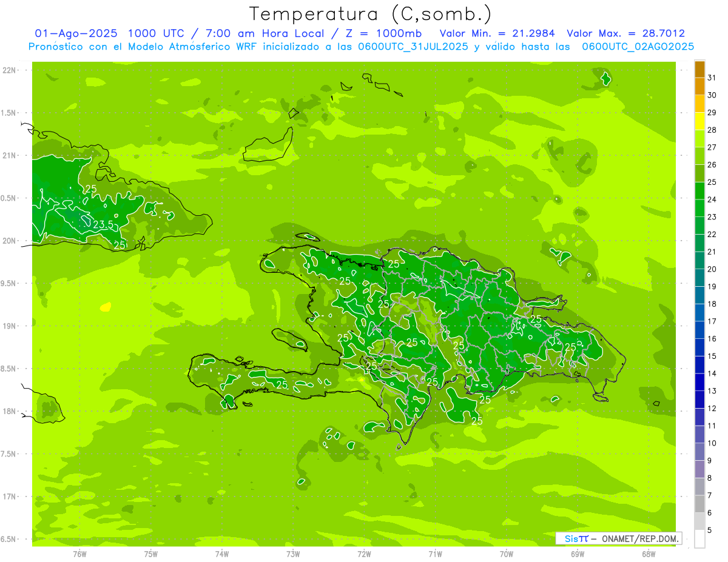The width and height of the screenshot is (728, 562).
Task: Click the legend value '13'
Action: pyautogui.click(x=712, y=391)
